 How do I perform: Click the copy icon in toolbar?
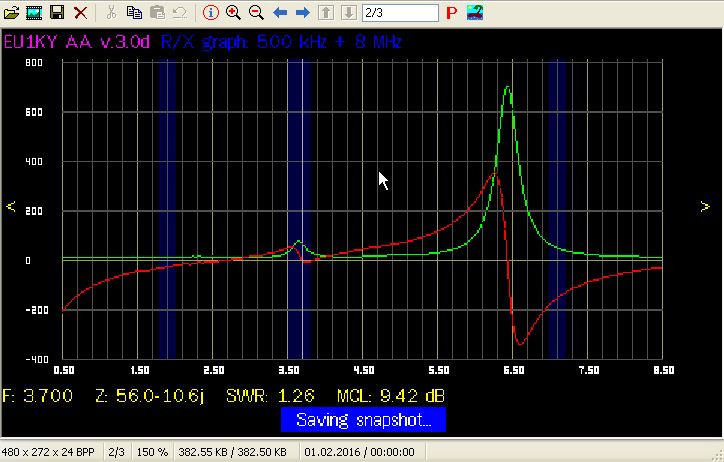(134, 13)
